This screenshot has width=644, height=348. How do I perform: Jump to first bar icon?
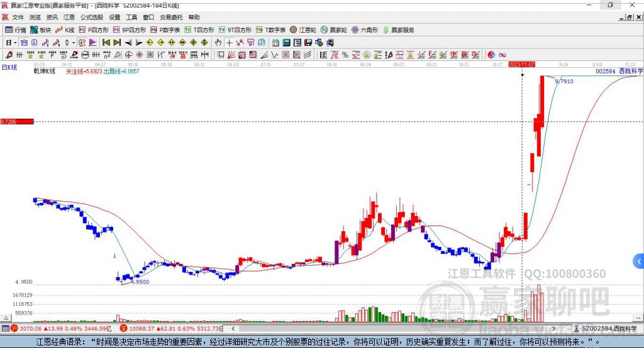(x=106, y=43)
